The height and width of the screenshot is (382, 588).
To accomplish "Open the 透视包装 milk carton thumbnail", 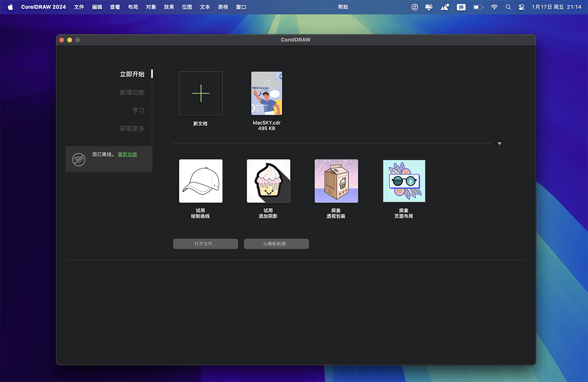I will [336, 181].
